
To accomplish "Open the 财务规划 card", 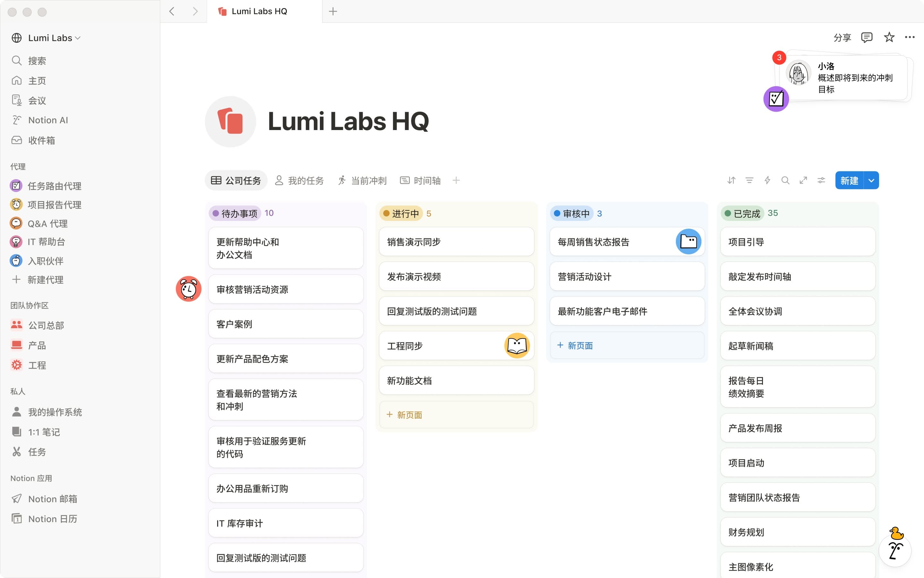I will 798,532.
